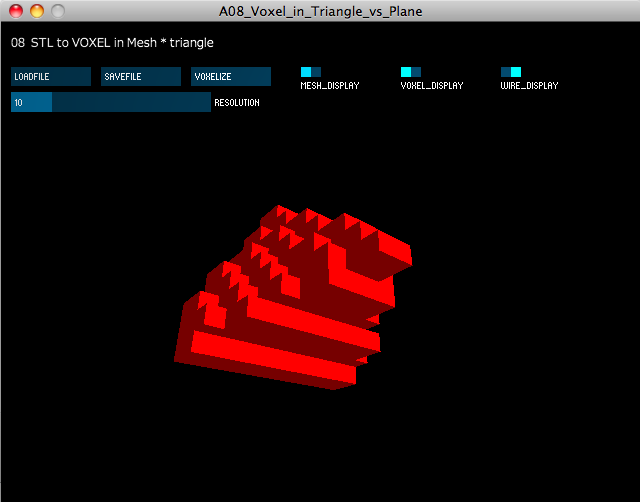Switch the VOXEL_DISPLAY toggle
The image size is (640, 502).
coord(411,72)
